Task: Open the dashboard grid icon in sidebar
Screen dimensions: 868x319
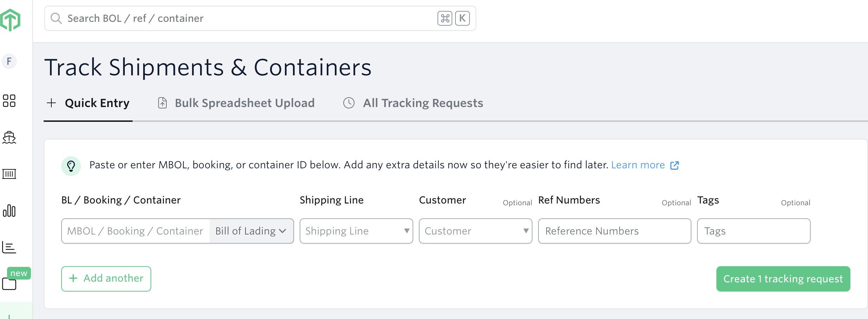Action: 9,101
